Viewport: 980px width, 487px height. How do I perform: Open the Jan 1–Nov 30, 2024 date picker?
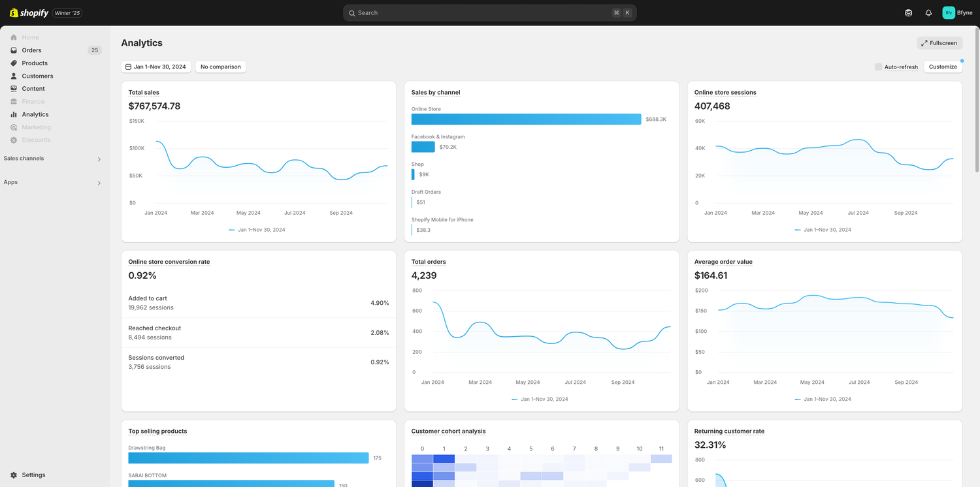pyautogui.click(x=156, y=67)
